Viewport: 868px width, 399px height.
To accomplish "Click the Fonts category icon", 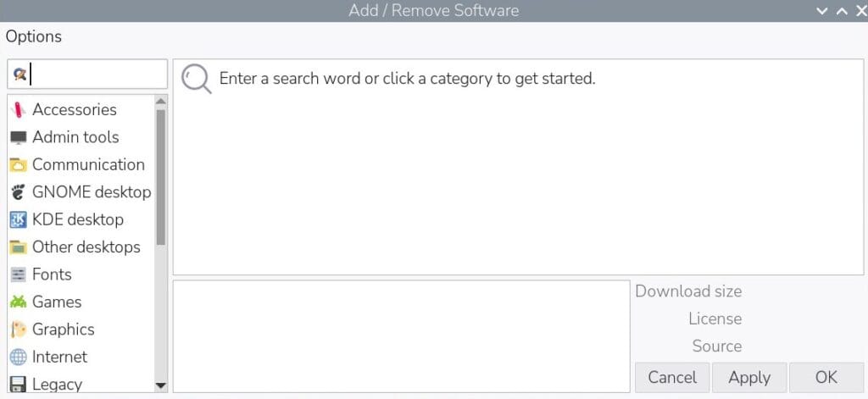I will point(18,274).
